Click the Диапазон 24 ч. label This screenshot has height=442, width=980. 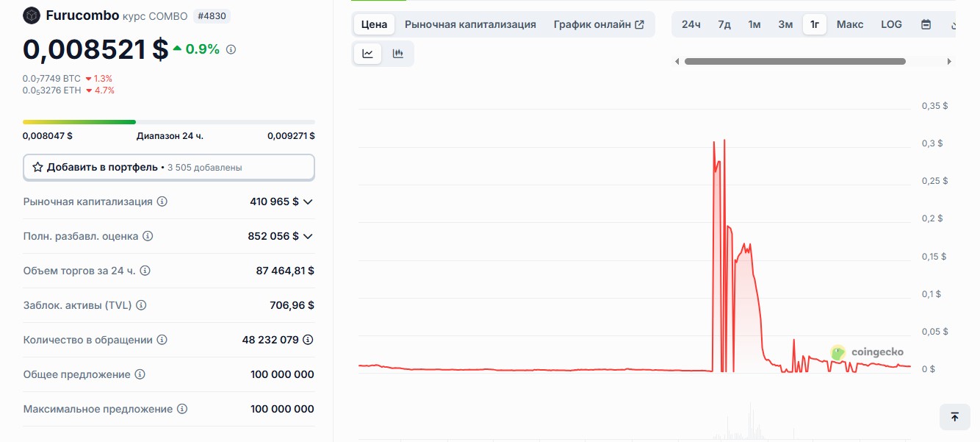[170, 136]
